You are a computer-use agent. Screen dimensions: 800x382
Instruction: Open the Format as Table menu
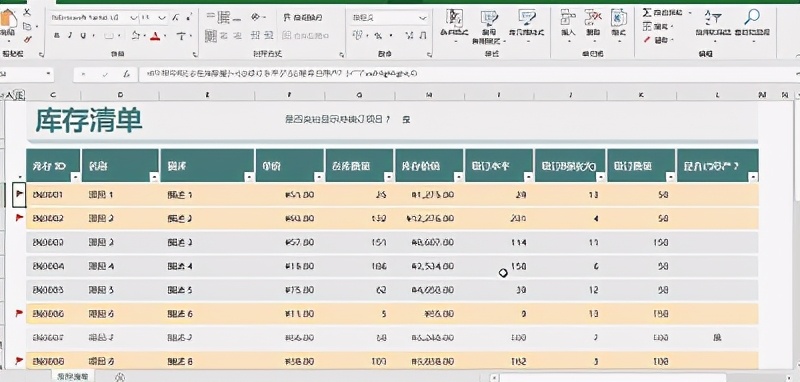pyautogui.click(x=488, y=26)
